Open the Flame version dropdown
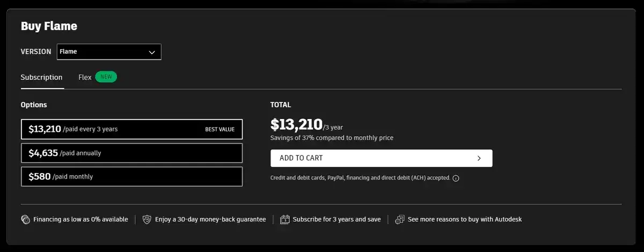 (109, 51)
